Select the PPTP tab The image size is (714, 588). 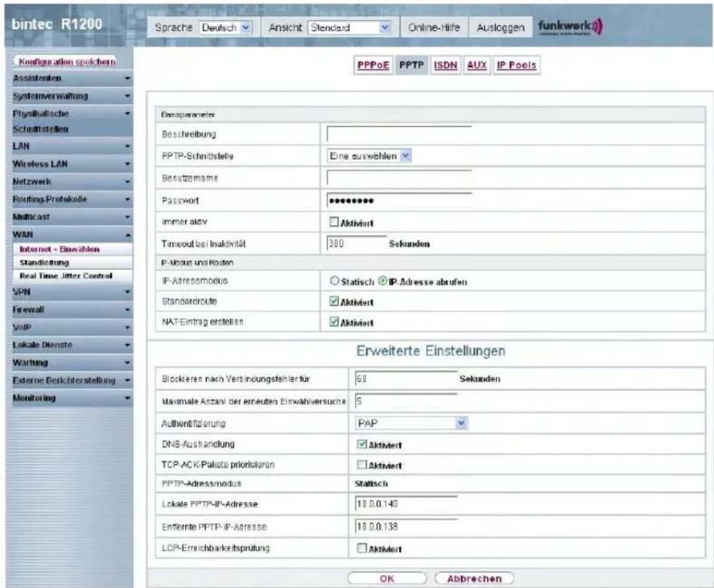[411, 65]
